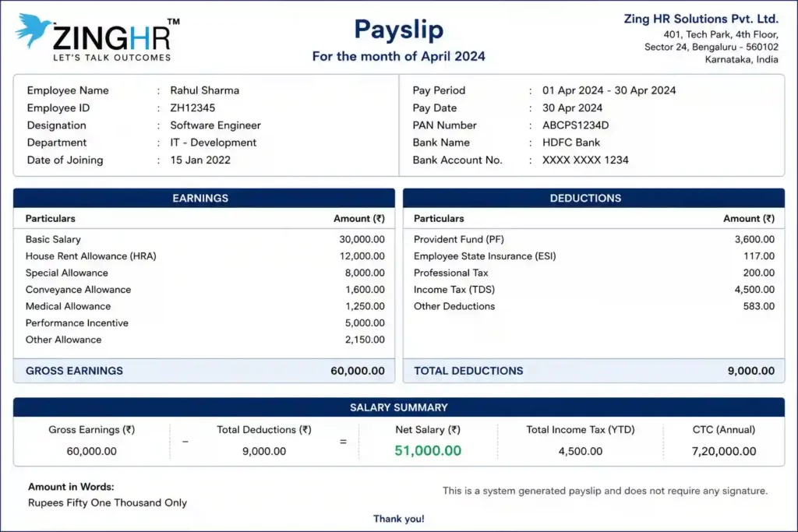Click Professional Tax amount "200.00"
This screenshot has width=798, height=532.
[x=758, y=273]
